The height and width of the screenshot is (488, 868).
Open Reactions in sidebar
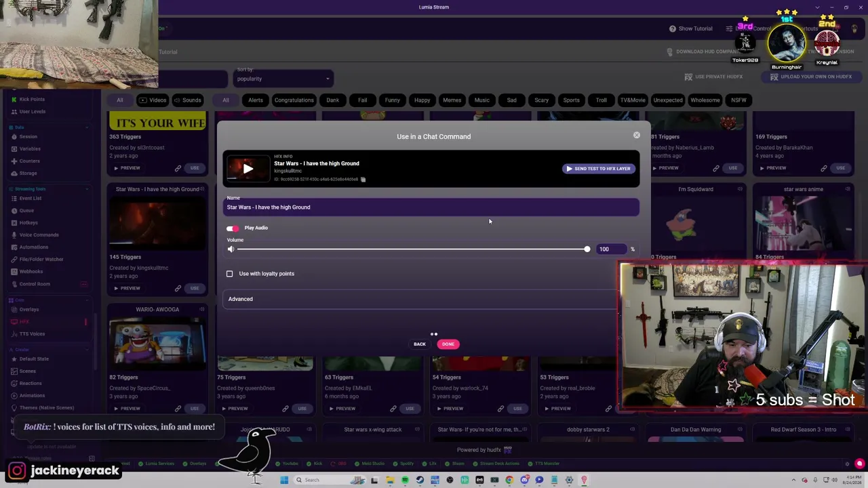tap(31, 384)
